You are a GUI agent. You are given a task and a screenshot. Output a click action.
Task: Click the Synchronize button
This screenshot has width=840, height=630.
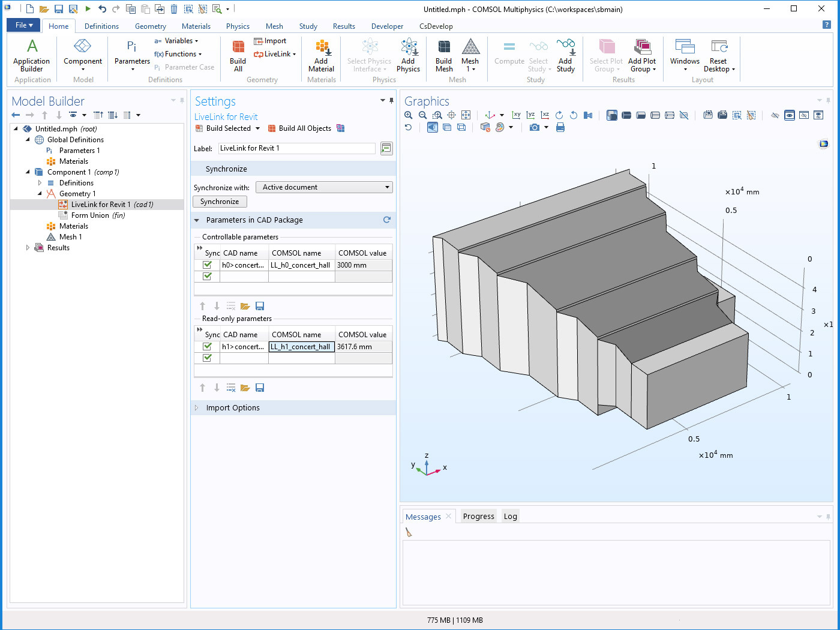pyautogui.click(x=220, y=201)
